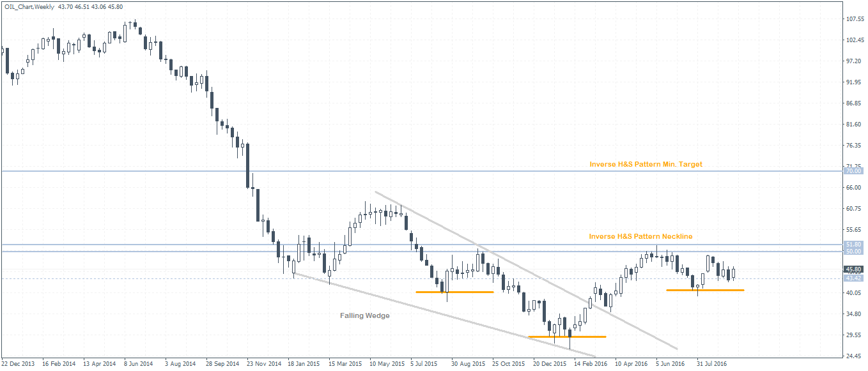
Task: Click the 28 Sep 2014 date label
Action: [x=224, y=364]
